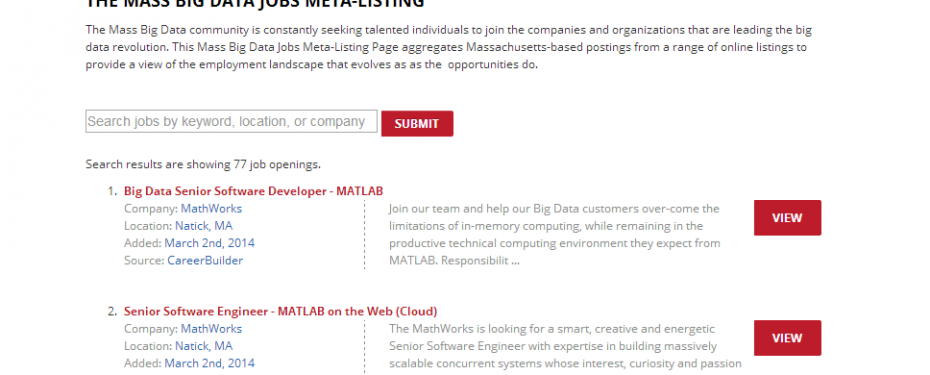Click the first job description text starting 'Join our team'
This screenshot has width=930, height=375.
coord(555,234)
